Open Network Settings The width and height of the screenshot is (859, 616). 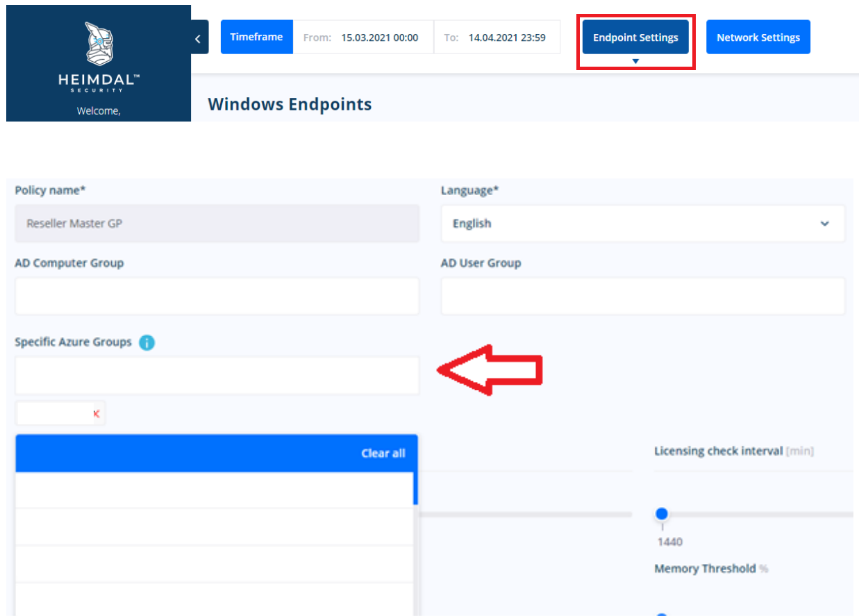(x=758, y=38)
